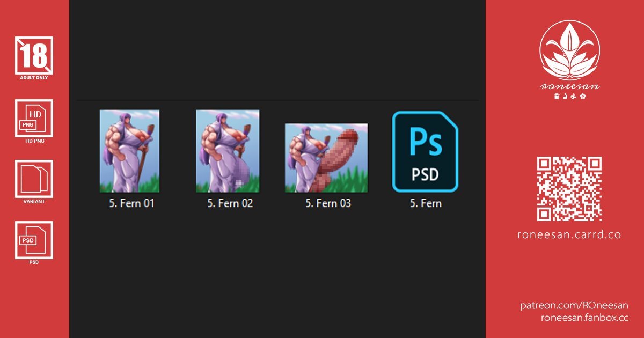
Task: Click the "5. Fern" PSD file name
Action: point(426,203)
